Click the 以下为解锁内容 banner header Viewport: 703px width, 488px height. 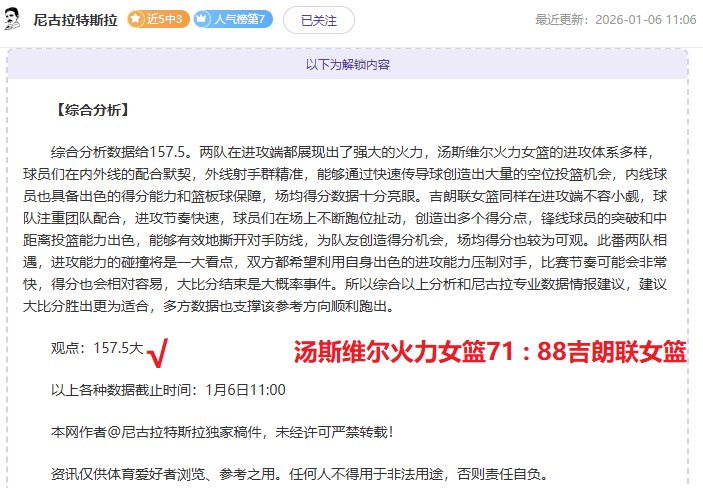[347, 64]
